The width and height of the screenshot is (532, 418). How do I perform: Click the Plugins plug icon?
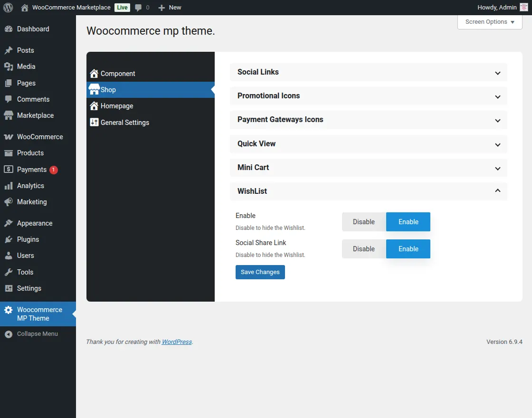[x=9, y=239]
